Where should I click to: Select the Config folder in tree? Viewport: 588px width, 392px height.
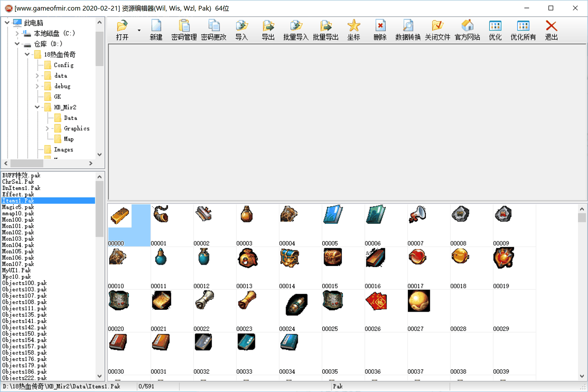(x=64, y=65)
